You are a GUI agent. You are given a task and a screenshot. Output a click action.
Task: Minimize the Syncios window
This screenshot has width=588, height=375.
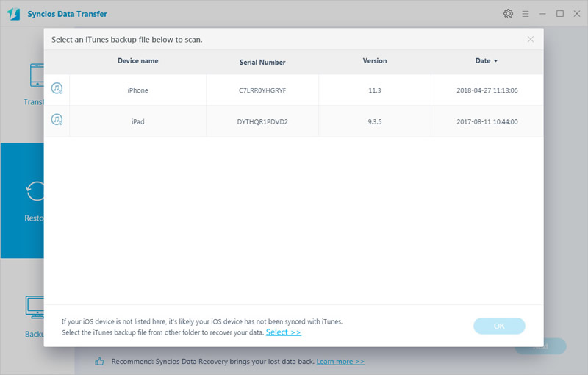(542, 14)
